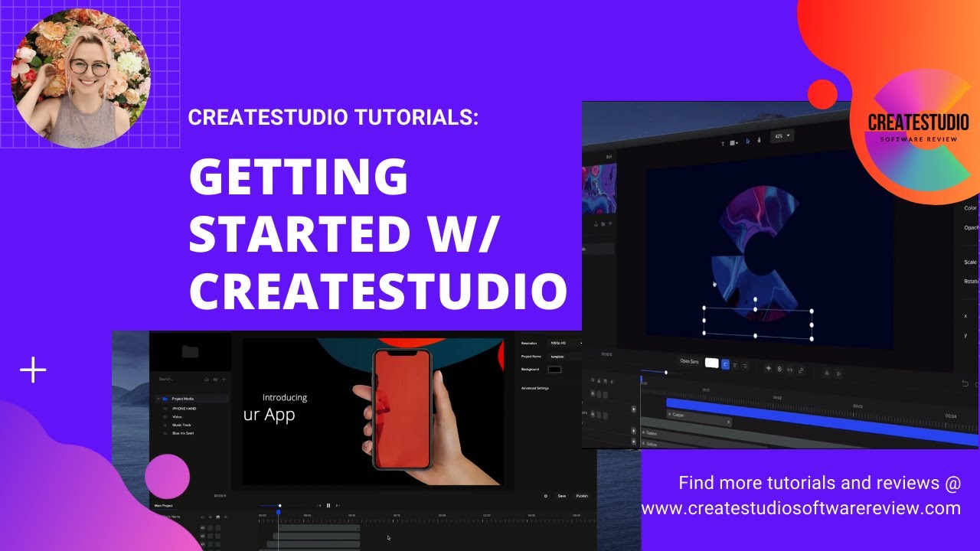The image size is (980, 551).
Task: Click the new folder icon beside Search
Action: pyautogui.click(x=215, y=380)
